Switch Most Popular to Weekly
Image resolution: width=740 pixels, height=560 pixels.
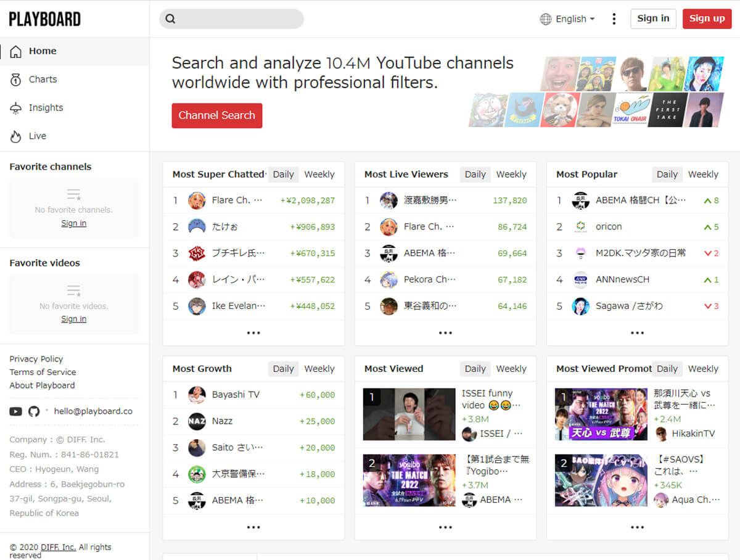[703, 175]
